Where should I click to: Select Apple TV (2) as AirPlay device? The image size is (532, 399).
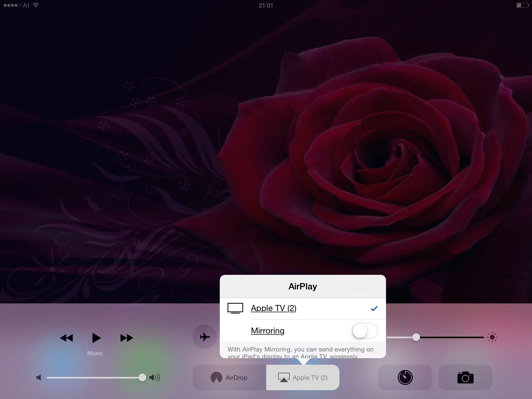coord(274,308)
